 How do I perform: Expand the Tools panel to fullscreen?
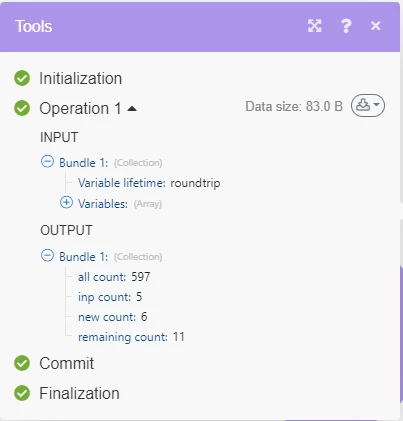pos(314,26)
